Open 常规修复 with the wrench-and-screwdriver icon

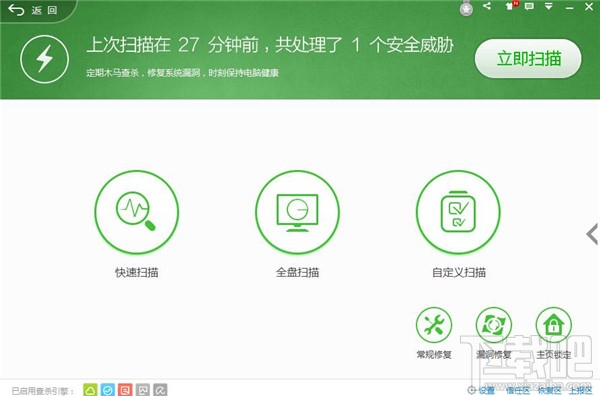coord(434,325)
